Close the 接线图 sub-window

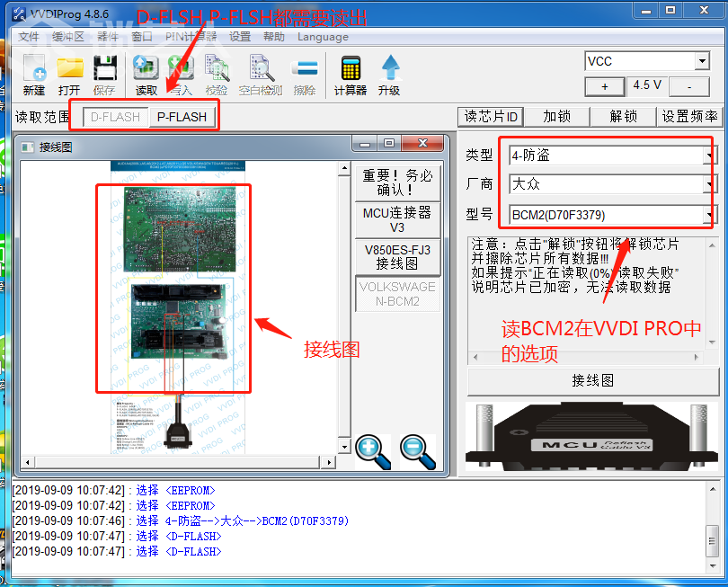[x=422, y=144]
